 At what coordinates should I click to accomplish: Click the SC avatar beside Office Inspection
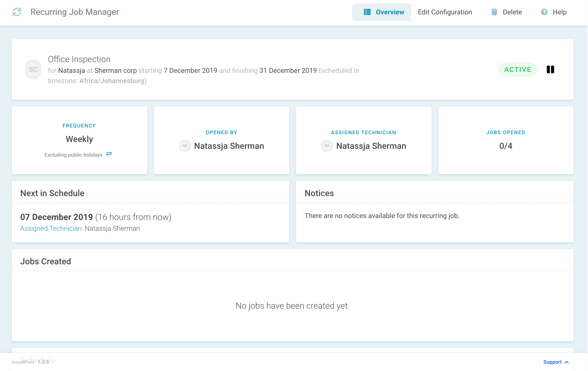(33, 69)
